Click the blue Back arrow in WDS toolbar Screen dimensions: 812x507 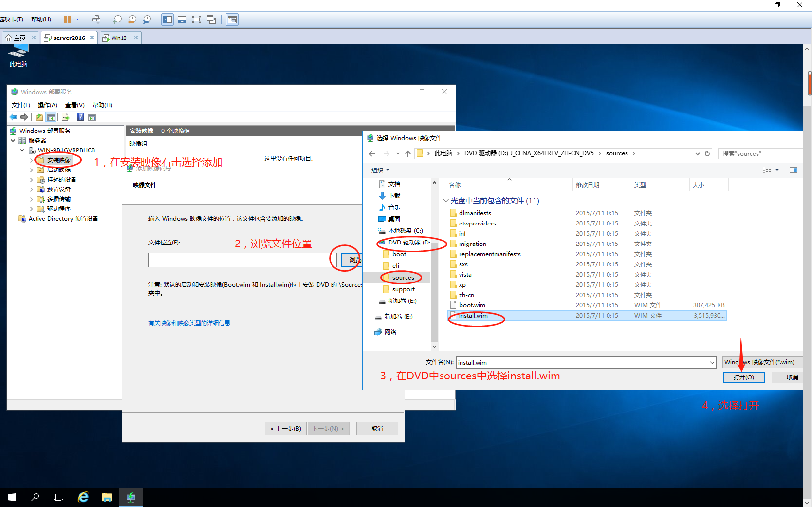tap(13, 117)
